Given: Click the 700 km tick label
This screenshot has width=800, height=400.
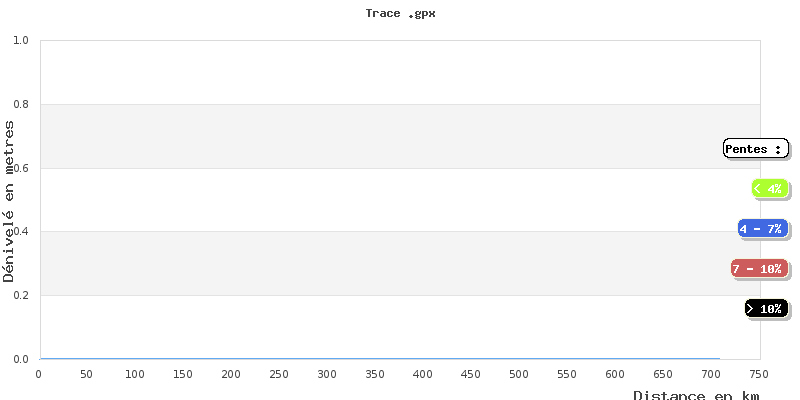Looking at the screenshot, I should tap(711, 374).
